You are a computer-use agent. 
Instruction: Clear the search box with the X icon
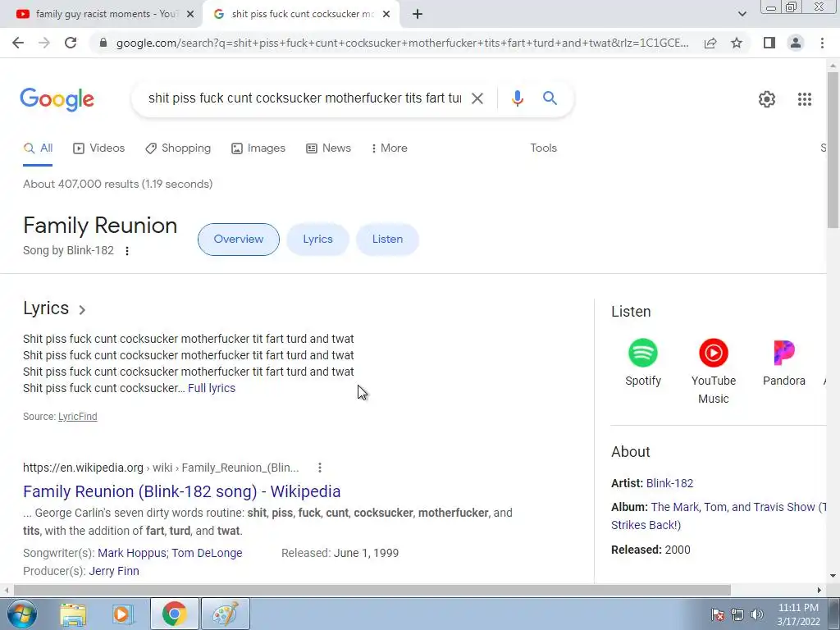click(477, 98)
